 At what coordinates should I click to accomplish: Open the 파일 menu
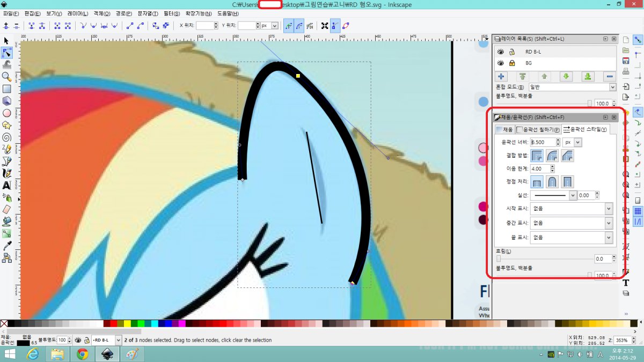[11, 13]
